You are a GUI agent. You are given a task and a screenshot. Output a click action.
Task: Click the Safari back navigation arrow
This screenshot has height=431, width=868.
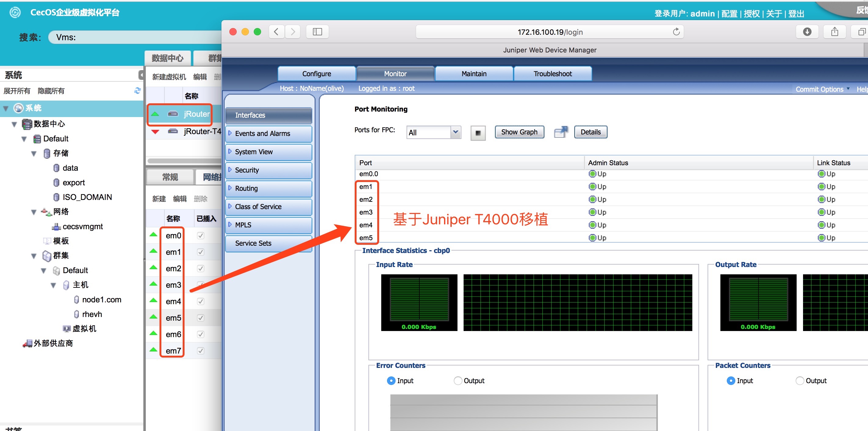pyautogui.click(x=276, y=32)
